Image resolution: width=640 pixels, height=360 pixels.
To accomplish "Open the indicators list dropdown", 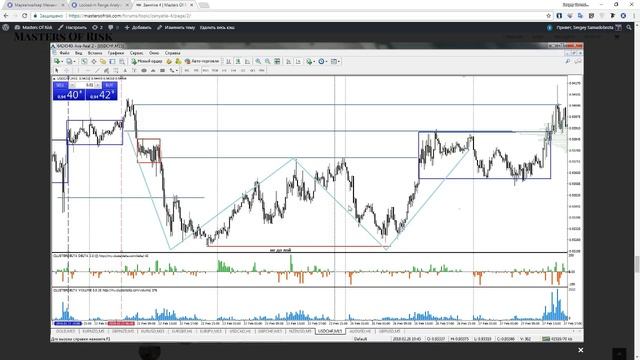I will (310, 61).
